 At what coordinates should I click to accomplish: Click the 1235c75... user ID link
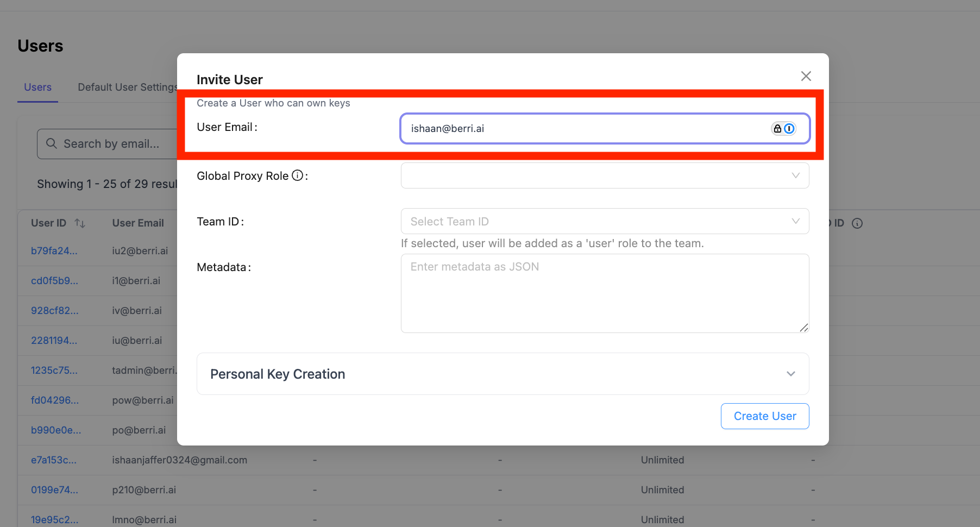point(54,370)
